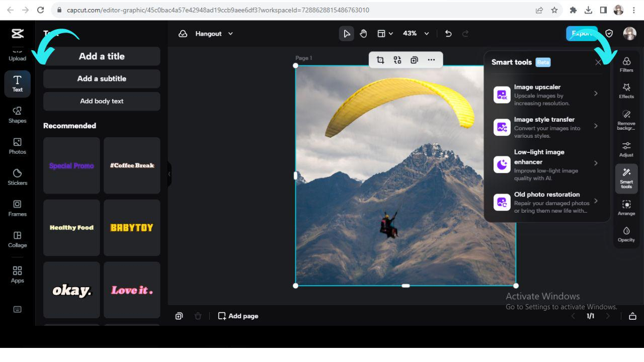Open the Photos panel
Screen dimensions: 644x362
pos(18,146)
